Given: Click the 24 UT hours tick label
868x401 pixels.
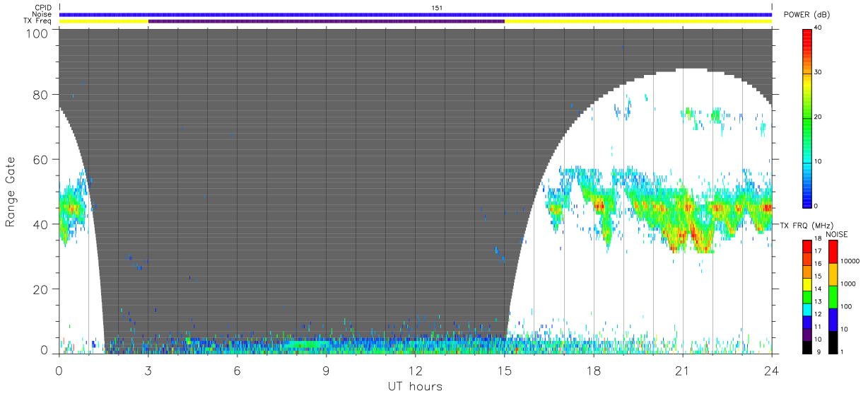Looking at the screenshot, I should pyautogui.click(x=772, y=370).
